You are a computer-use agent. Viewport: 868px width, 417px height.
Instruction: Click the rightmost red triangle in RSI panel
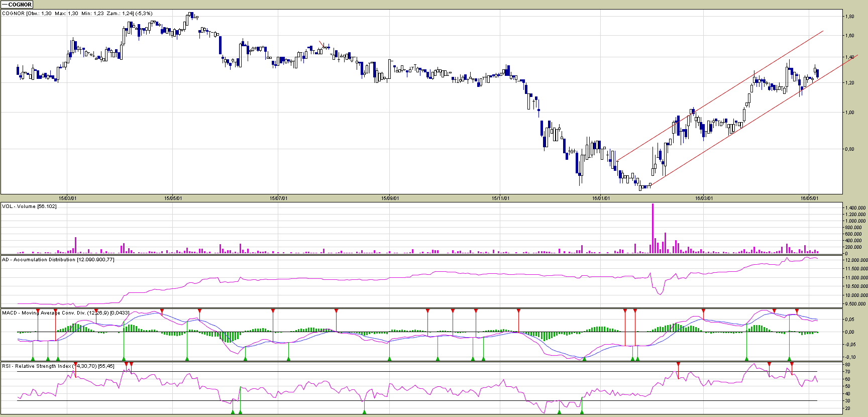pos(792,364)
